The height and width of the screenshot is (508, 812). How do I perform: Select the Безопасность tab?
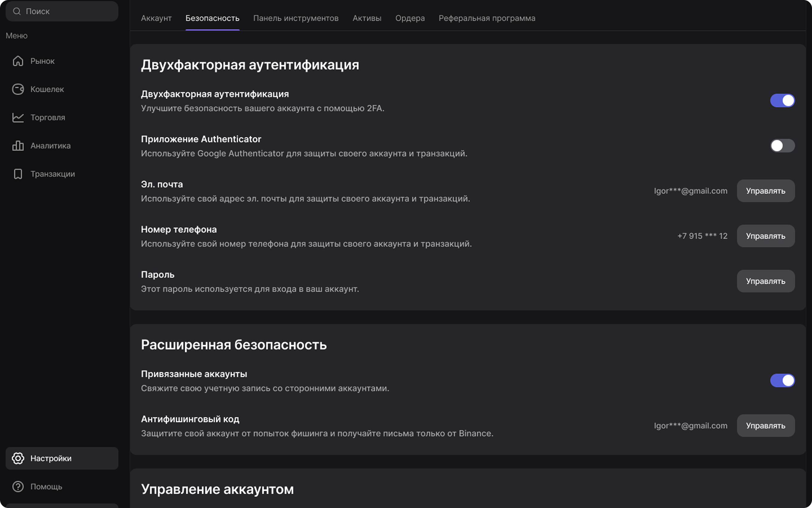(212, 18)
